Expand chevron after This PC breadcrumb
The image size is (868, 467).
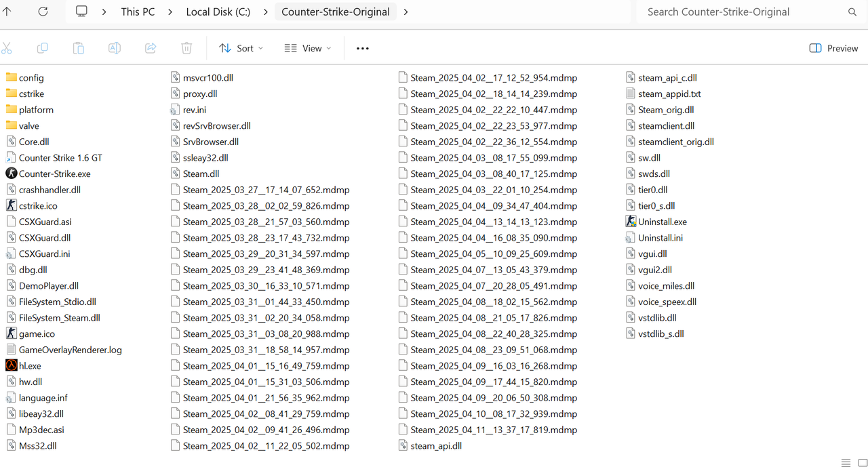(170, 12)
